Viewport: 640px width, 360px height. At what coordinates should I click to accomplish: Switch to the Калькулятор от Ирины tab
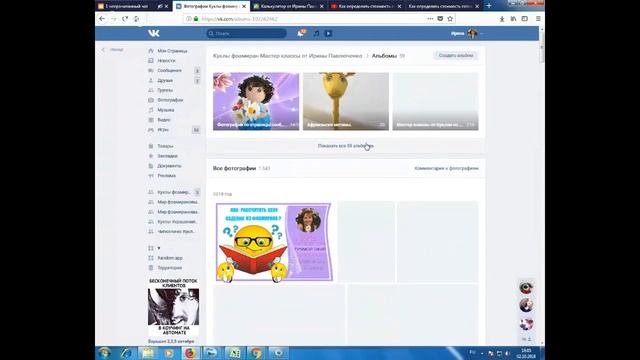288,6
